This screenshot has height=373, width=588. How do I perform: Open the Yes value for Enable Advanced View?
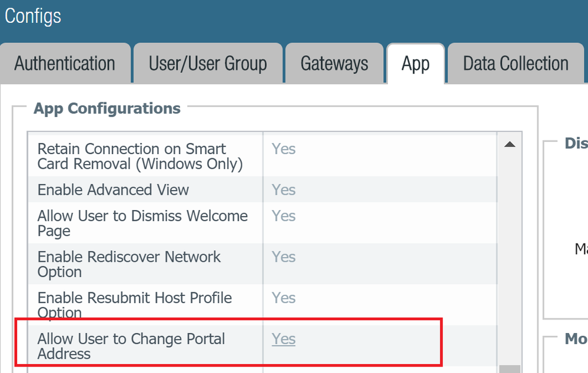point(284,190)
